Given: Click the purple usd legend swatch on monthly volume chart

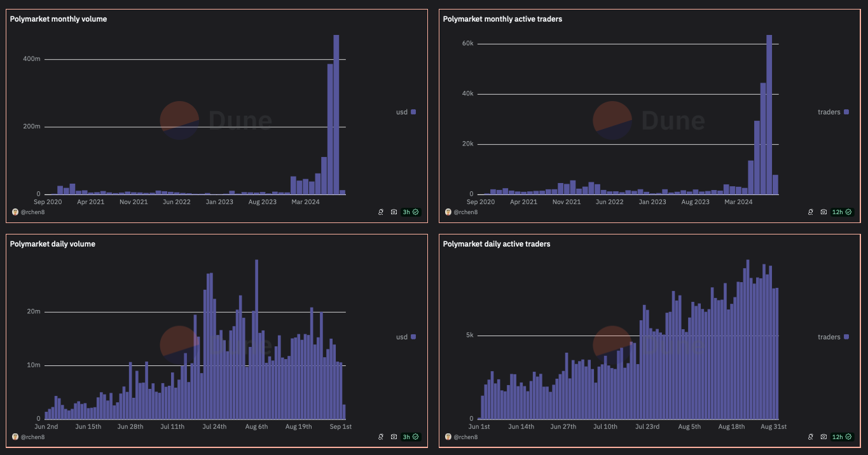Looking at the screenshot, I should [414, 112].
